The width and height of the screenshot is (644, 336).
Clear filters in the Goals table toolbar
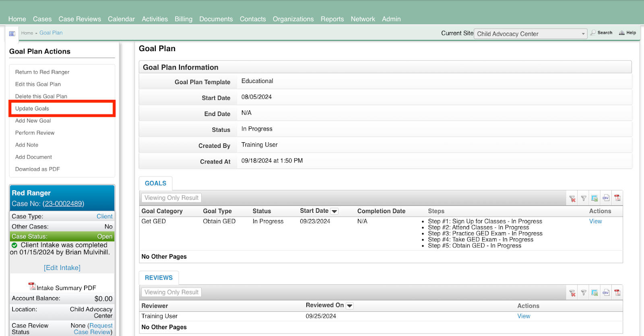click(x=572, y=198)
